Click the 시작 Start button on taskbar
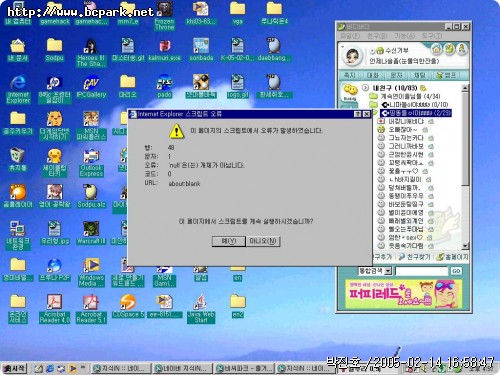 coord(14,368)
